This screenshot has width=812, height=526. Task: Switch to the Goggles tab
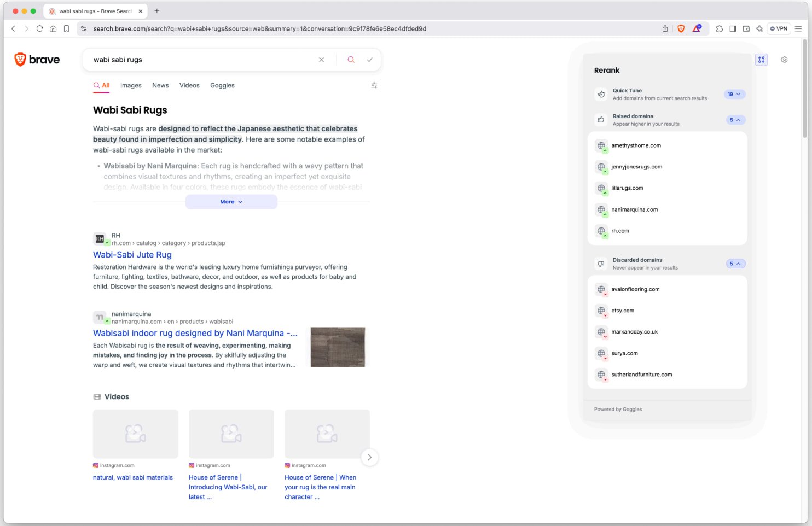[222, 85]
